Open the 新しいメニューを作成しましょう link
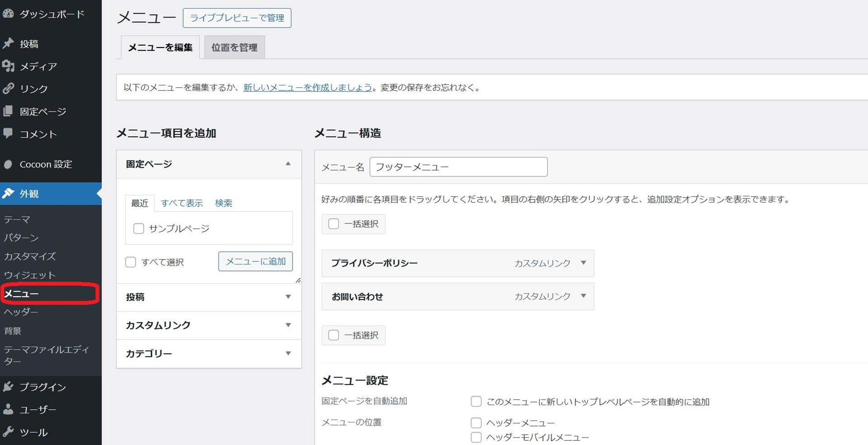 [307, 87]
